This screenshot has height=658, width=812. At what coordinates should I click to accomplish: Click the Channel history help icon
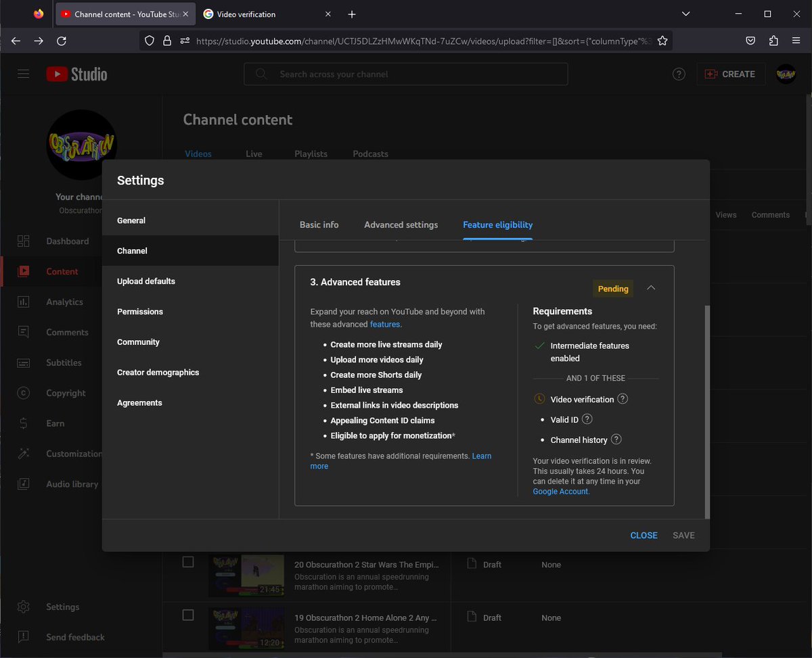tap(616, 440)
